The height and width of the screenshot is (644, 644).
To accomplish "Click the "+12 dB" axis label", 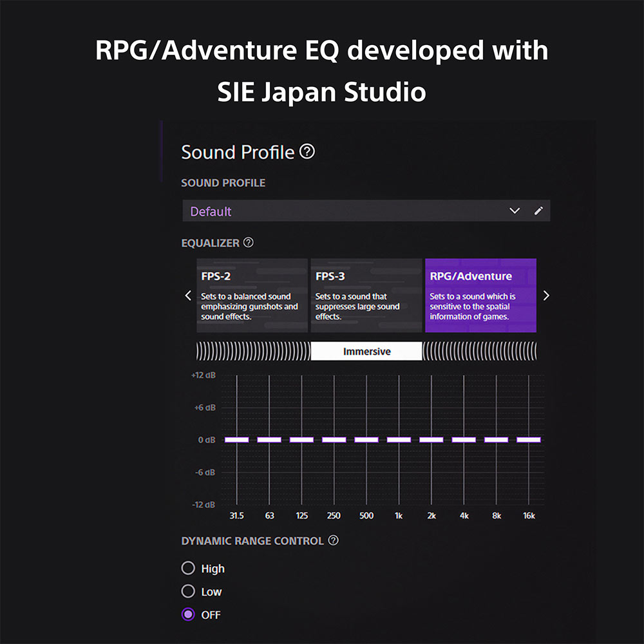I will coord(204,375).
